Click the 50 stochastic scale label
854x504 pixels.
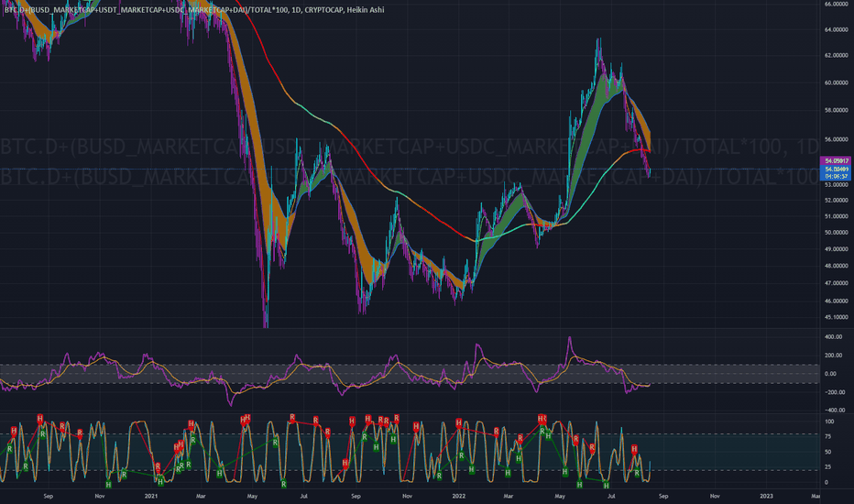pyautogui.click(x=827, y=453)
